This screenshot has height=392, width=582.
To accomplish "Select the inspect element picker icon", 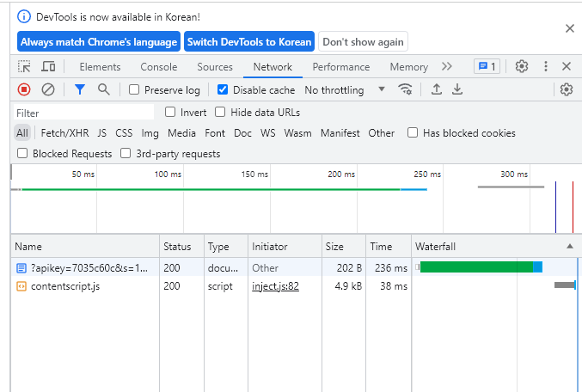I will (x=24, y=67).
